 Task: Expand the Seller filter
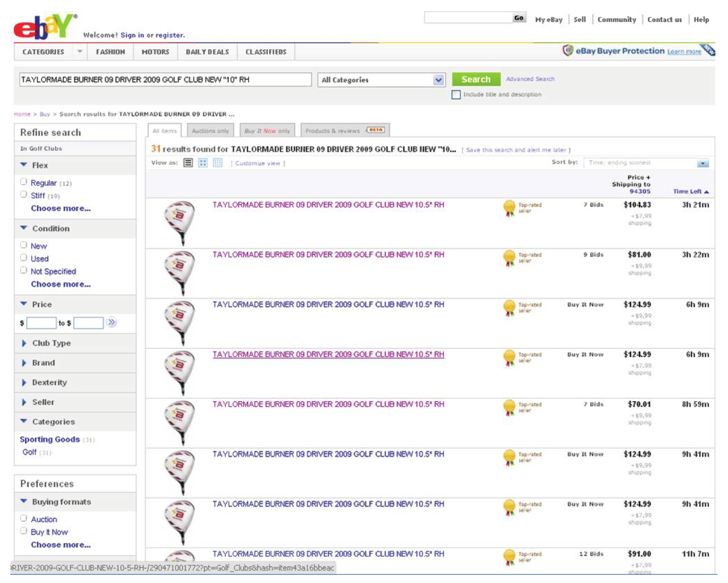[24, 402]
